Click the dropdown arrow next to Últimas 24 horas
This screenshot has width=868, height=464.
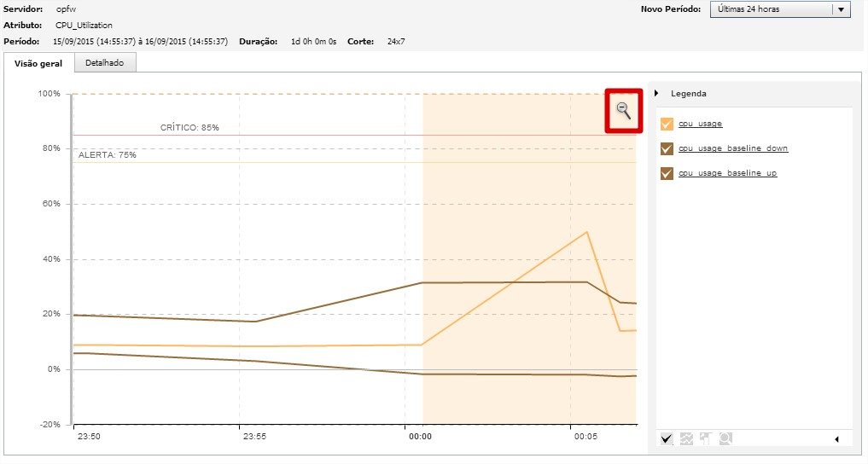tap(841, 9)
